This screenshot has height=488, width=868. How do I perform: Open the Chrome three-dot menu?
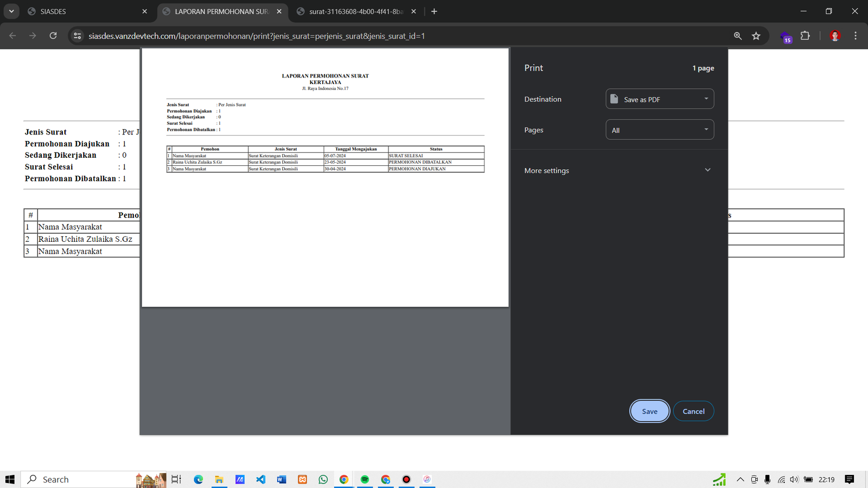[856, 36]
